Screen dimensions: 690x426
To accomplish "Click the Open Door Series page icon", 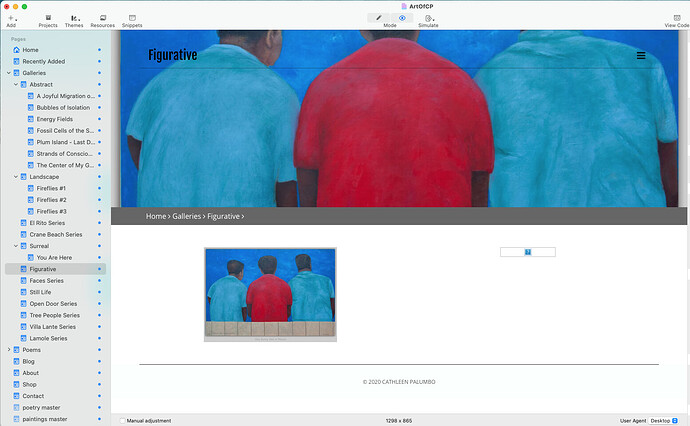I will 23,304.
